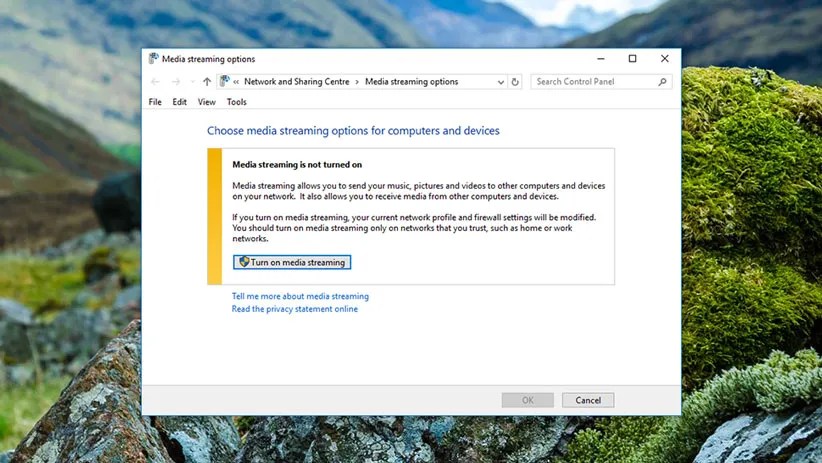Click the search magnifier icon
Screen dimensions: 822x463
tap(662, 82)
